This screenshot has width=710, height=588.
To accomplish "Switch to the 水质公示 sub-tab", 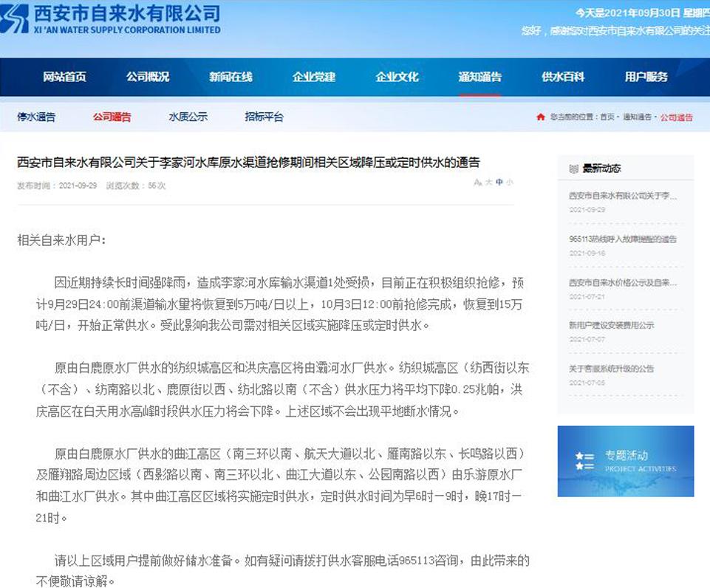I will (188, 117).
